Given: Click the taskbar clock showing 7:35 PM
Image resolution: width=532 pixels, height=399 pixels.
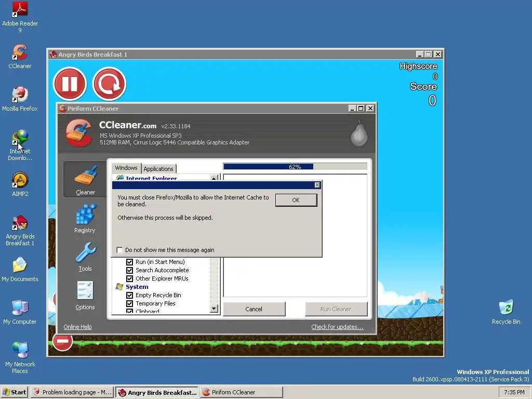Looking at the screenshot, I should pos(514,392).
